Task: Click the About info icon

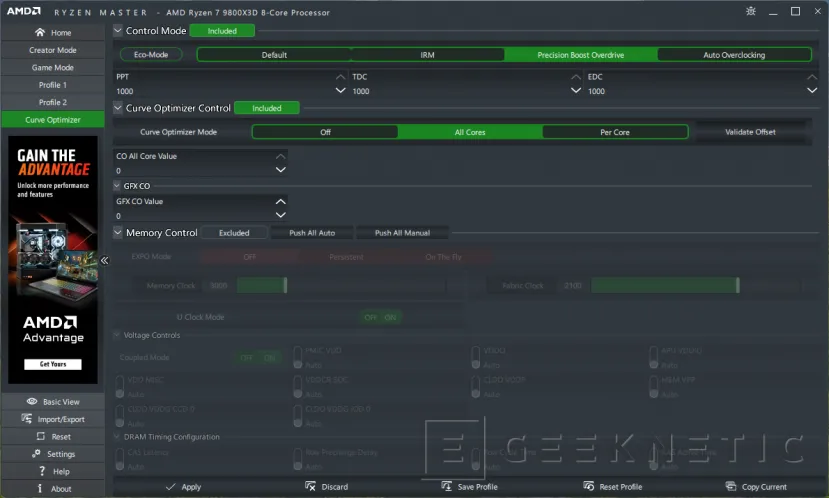Action: (40, 488)
